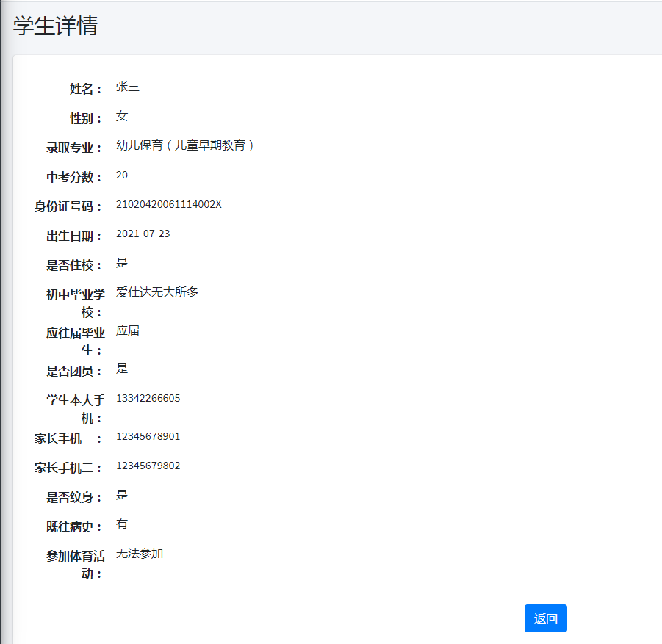Viewport: 662px width, 644px height.
Task: Select the major 幼儿保育（儿童早期教育）
Action: pyautogui.click(x=185, y=145)
